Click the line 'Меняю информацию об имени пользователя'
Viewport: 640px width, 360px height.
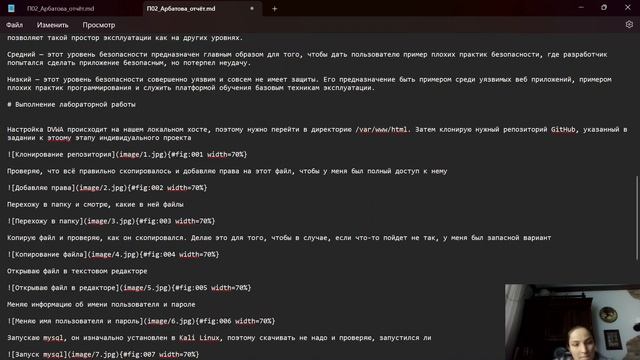101,304
